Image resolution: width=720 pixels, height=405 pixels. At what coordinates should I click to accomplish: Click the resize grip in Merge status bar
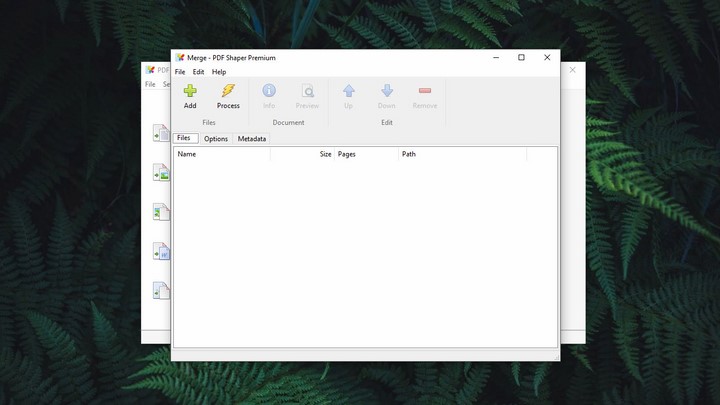coord(556,357)
